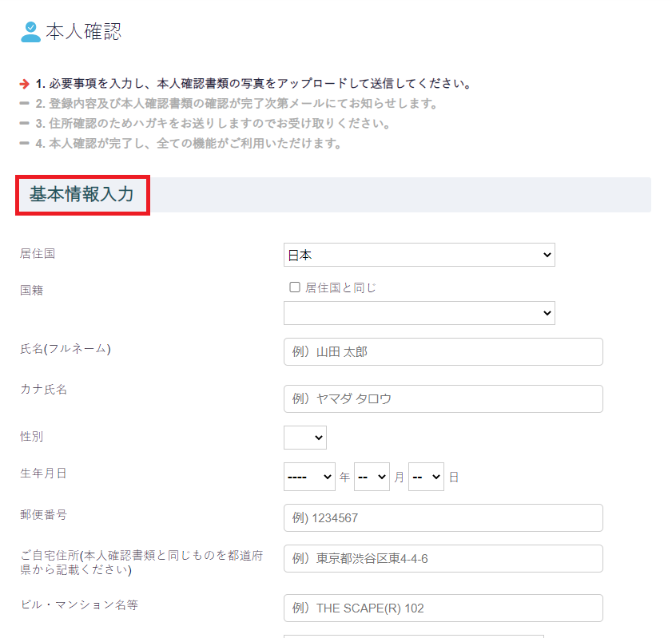Image resolution: width=672 pixels, height=638 pixels.
Task: Click the カナ氏名 input field
Action: click(x=443, y=398)
